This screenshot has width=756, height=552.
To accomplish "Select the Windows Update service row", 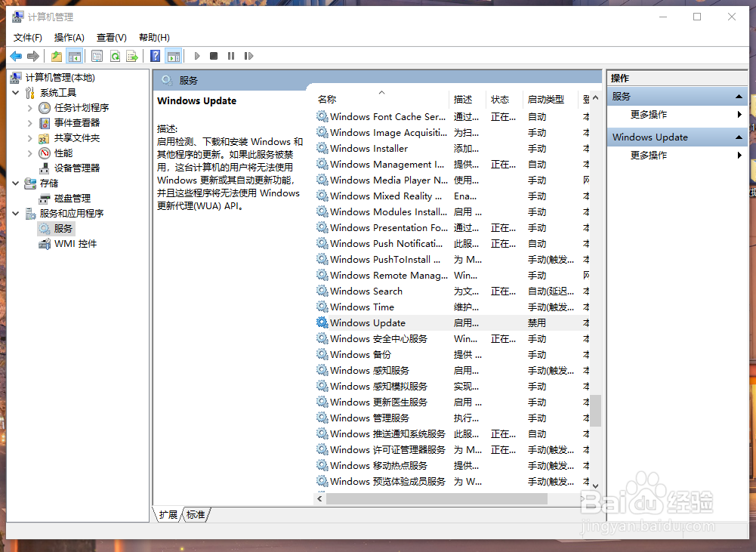I will pyautogui.click(x=452, y=323).
